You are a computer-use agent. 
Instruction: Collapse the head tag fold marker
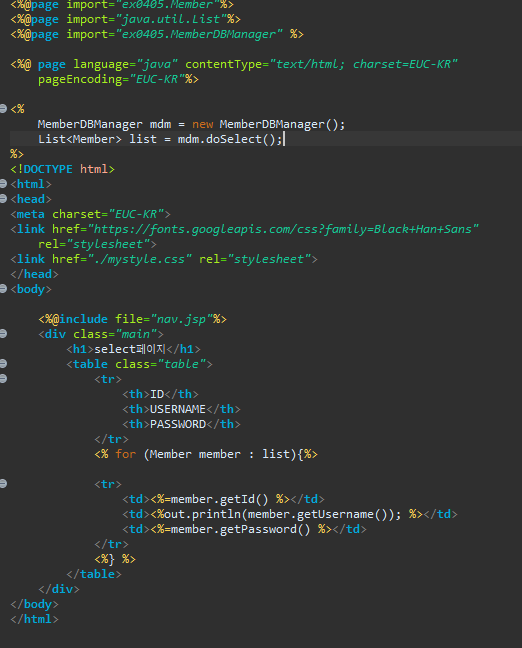click(x=3, y=199)
